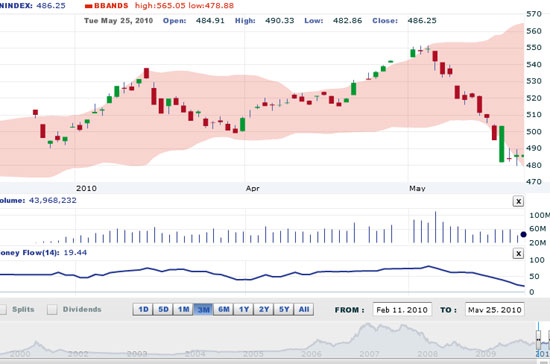
Task: Switch to the 1M time range
Action: [183, 309]
